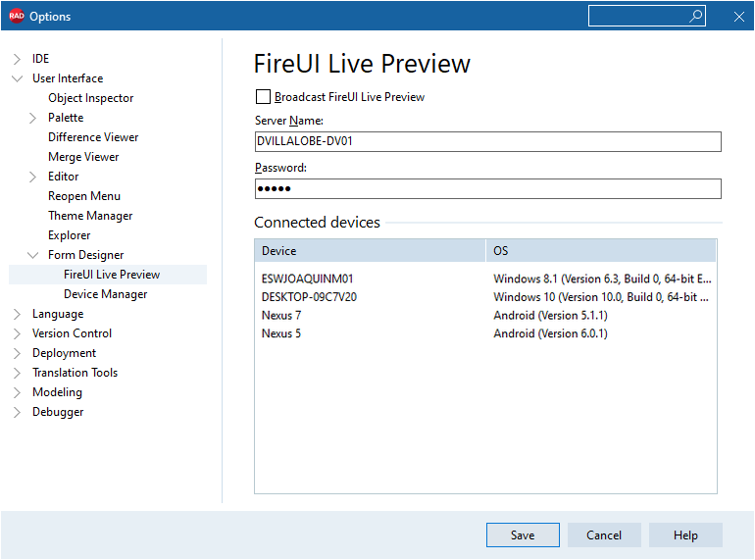Click the Windows 10 OS cell

pyautogui.click(x=601, y=297)
